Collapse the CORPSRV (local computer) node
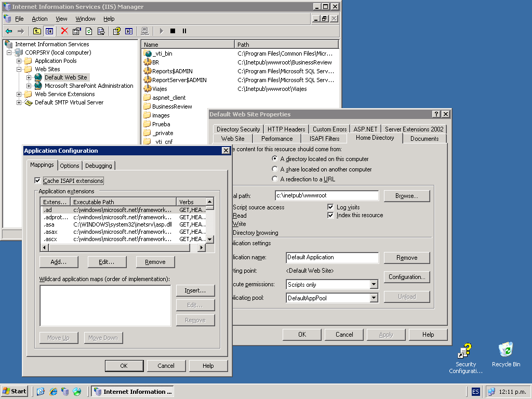Viewport: 532px width, 399px height. 9,52
